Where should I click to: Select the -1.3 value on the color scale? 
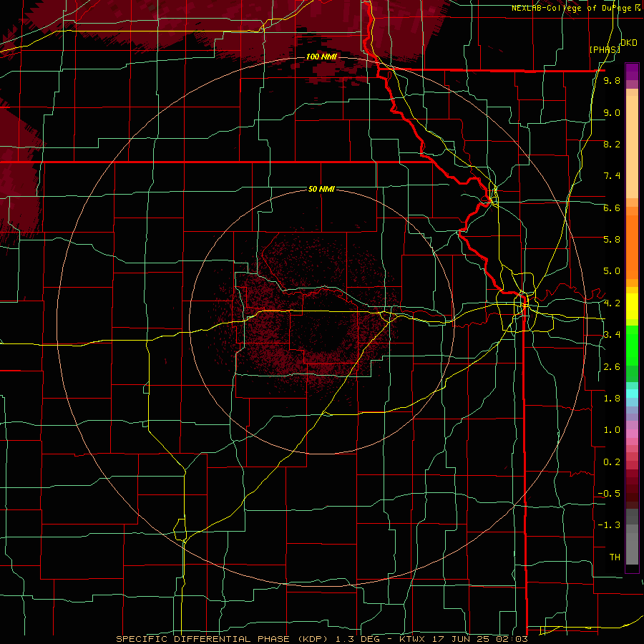[609, 525]
